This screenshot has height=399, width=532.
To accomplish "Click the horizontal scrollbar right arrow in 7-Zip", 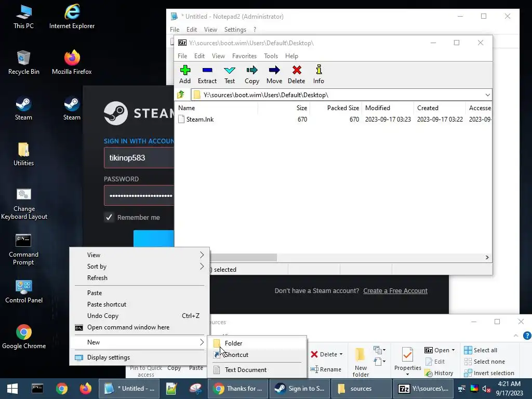I will click(x=487, y=258).
